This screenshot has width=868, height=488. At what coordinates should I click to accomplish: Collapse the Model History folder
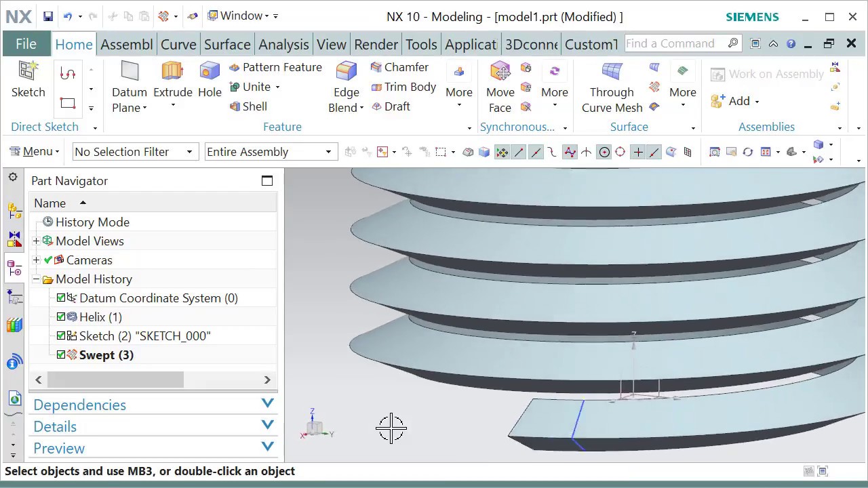tap(37, 279)
